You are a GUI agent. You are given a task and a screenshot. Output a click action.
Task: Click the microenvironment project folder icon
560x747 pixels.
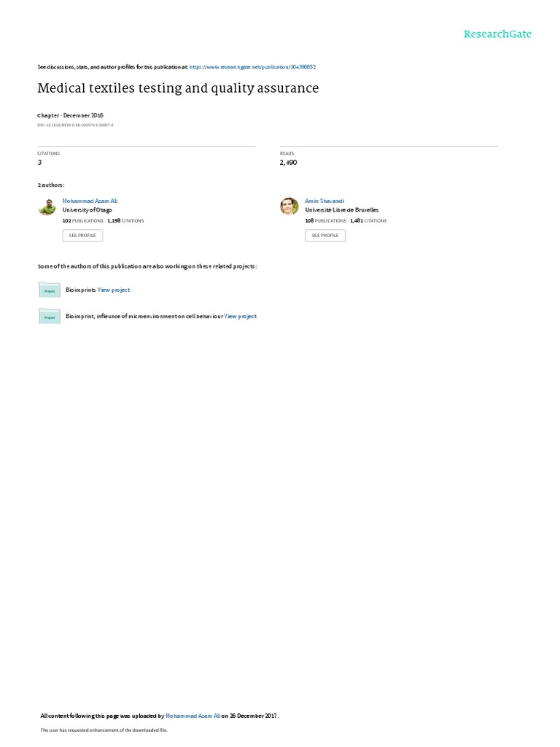(50, 317)
